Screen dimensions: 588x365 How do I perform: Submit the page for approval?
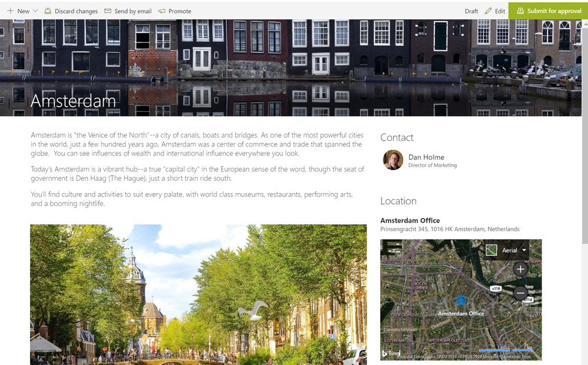pyautogui.click(x=548, y=11)
